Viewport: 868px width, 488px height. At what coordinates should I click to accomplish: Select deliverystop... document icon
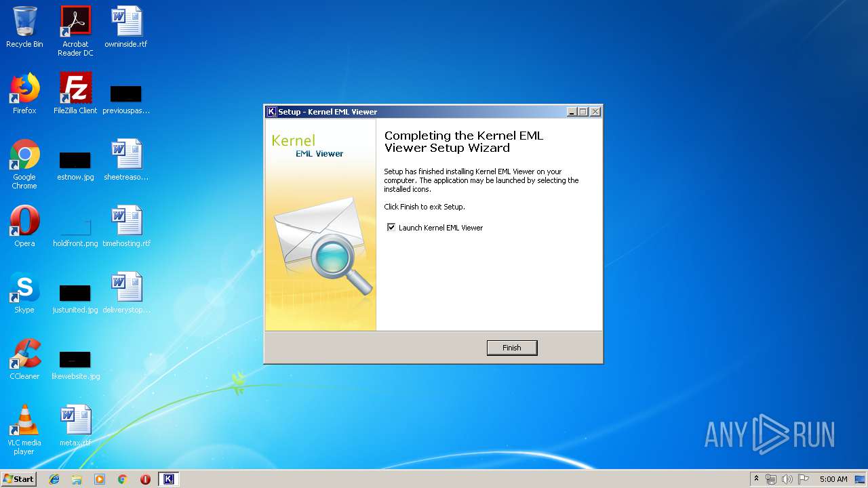click(x=126, y=293)
